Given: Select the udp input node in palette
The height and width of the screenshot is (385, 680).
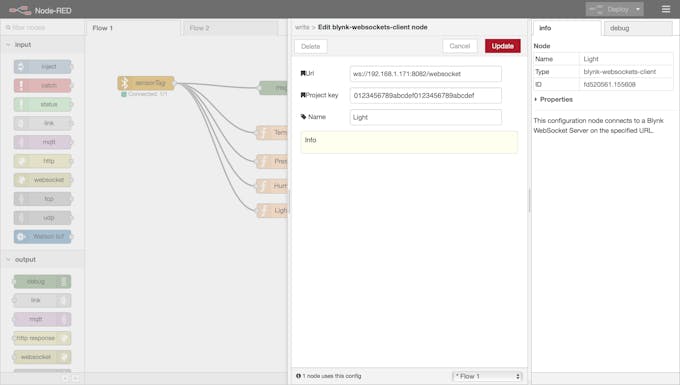Looking at the screenshot, I should point(43,218).
